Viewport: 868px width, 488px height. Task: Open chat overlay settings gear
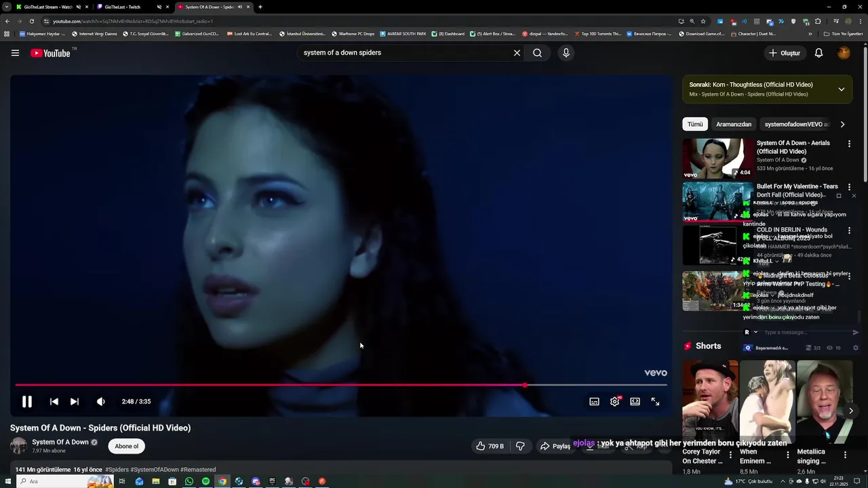[855, 348]
